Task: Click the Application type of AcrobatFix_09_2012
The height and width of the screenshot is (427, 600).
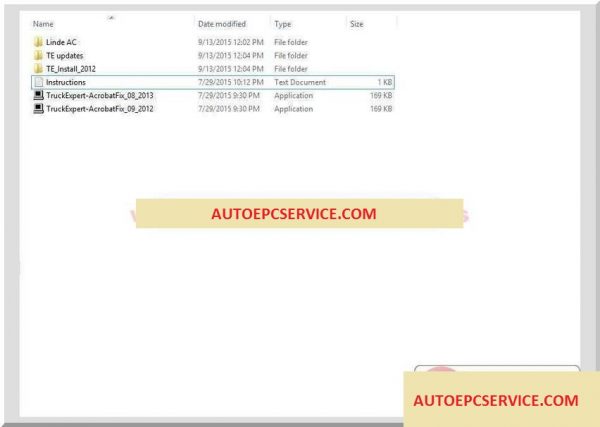Action: (x=293, y=109)
